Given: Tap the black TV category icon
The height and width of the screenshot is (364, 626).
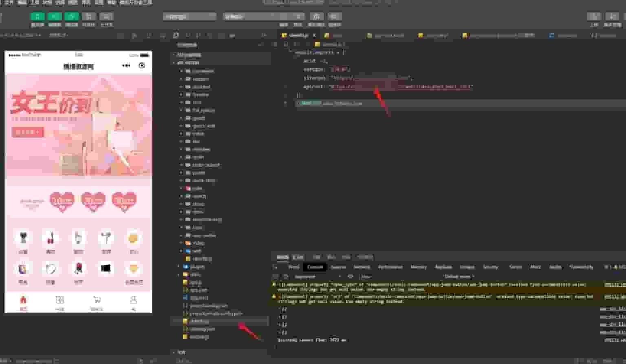Looking at the screenshot, I should [106, 269].
